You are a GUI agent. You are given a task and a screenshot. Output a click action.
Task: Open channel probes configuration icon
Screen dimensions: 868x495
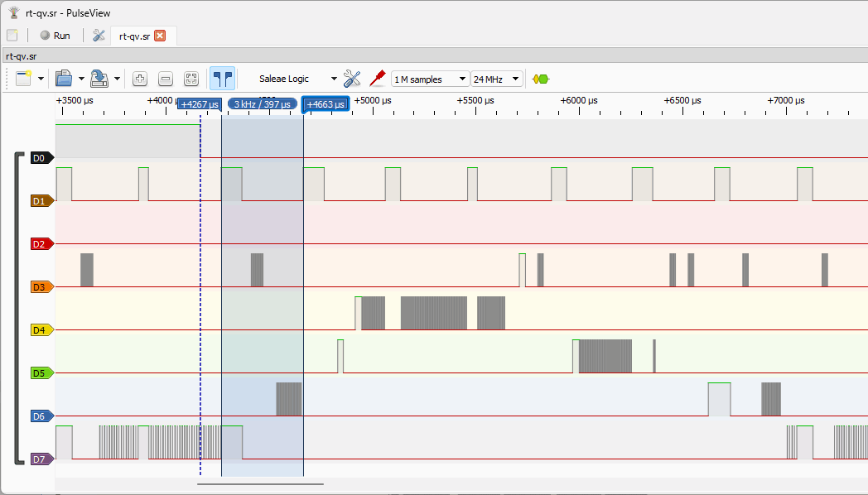[378, 79]
